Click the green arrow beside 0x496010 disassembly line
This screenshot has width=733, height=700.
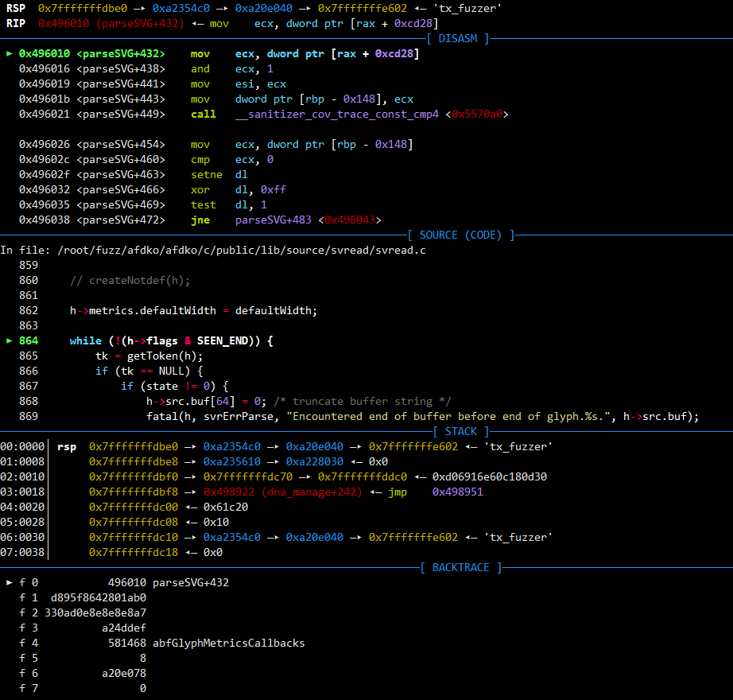click(9, 54)
